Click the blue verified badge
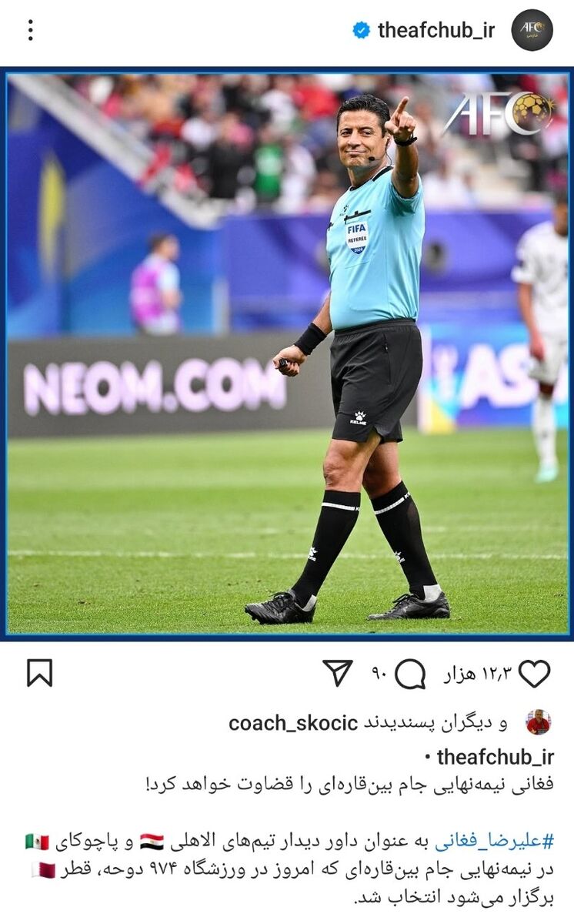This screenshot has height=924, width=574. 361,30
